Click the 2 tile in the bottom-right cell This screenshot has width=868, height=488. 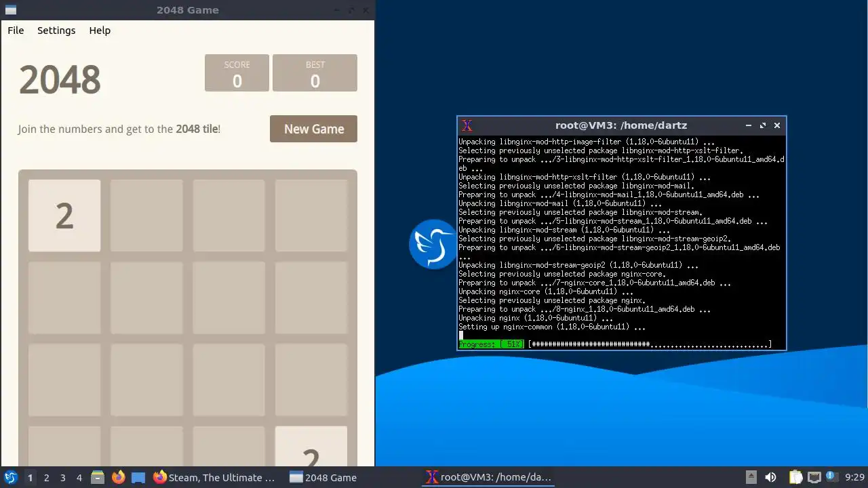coord(311,446)
